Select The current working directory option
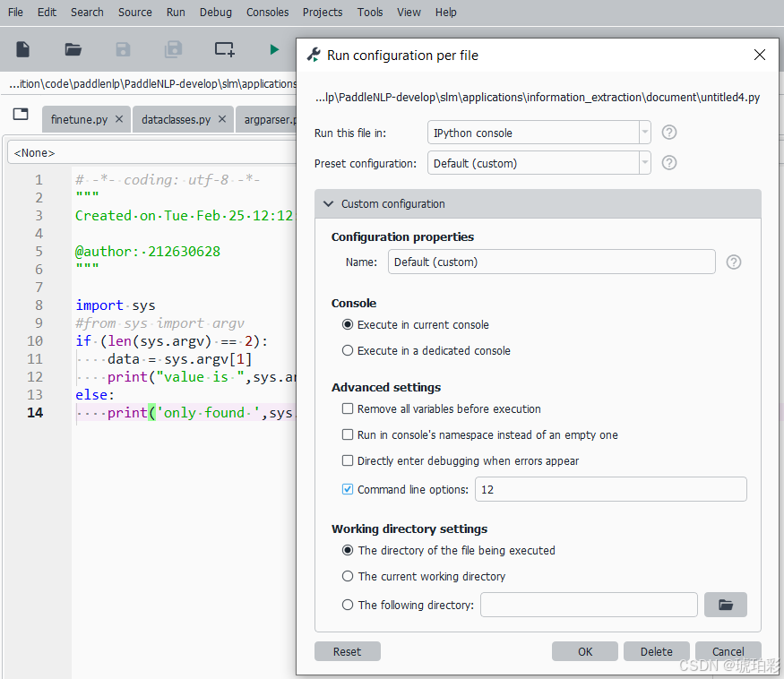The image size is (784, 679). click(348, 576)
